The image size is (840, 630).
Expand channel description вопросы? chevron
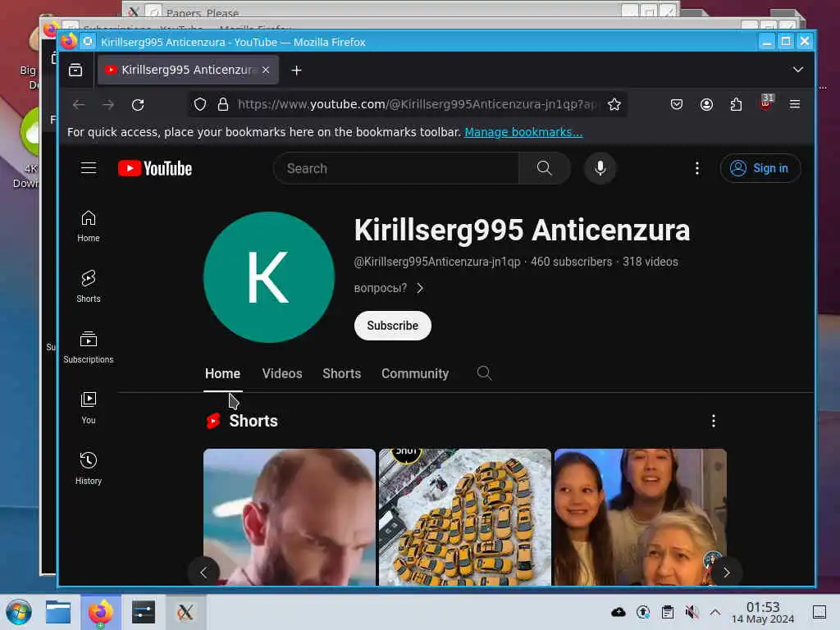pyautogui.click(x=420, y=288)
